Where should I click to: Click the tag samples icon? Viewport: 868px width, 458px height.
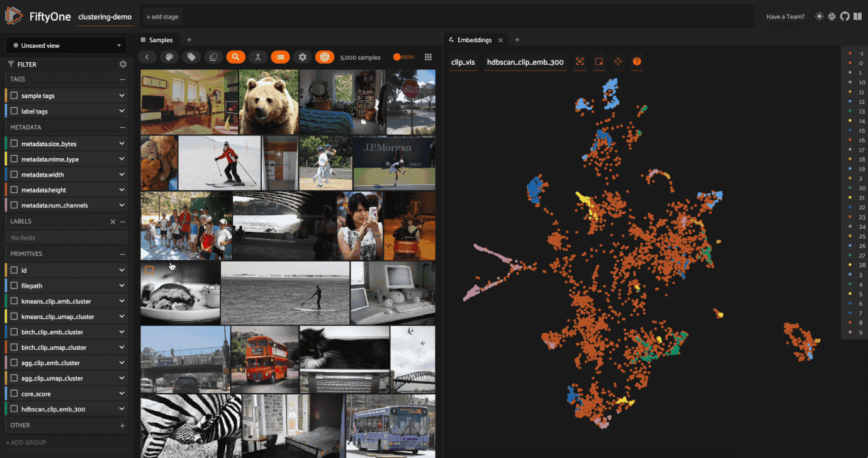[x=191, y=57]
